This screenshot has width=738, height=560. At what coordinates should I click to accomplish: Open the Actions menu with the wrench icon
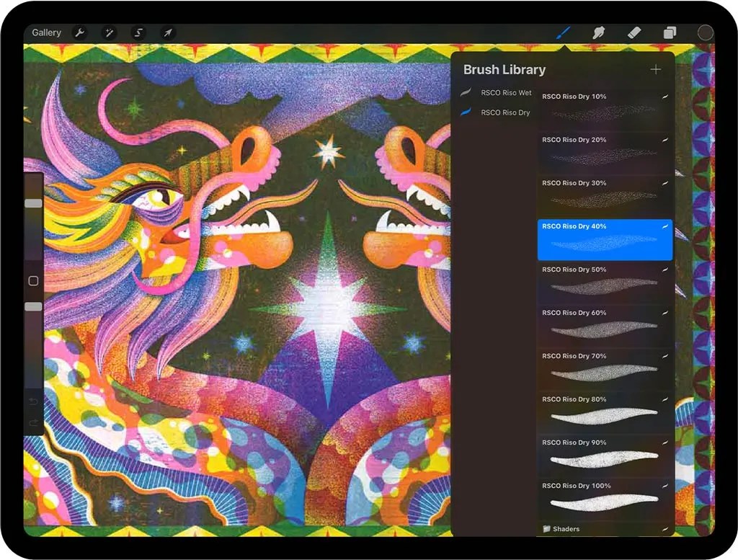pos(80,32)
